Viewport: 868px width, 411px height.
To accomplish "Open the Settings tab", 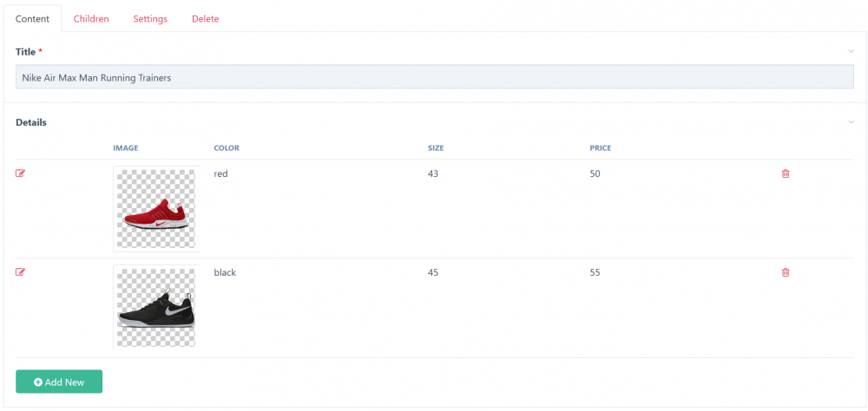I will pyautogui.click(x=150, y=19).
